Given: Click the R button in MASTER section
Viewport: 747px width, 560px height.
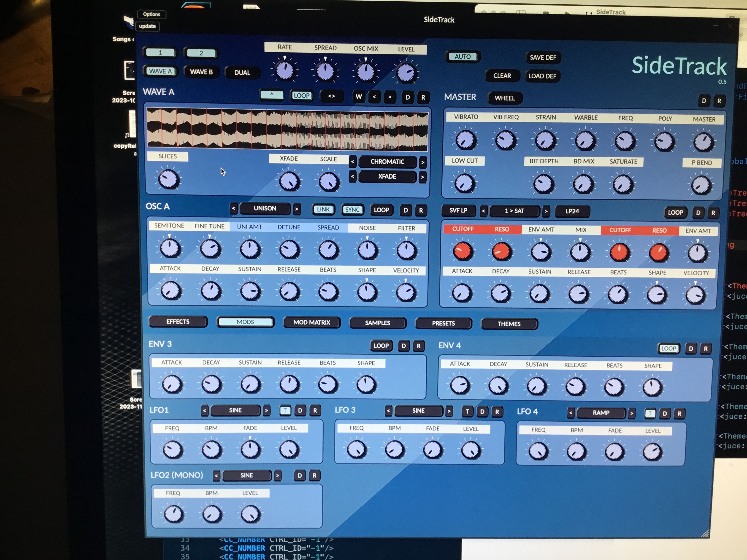Looking at the screenshot, I should pos(719,101).
